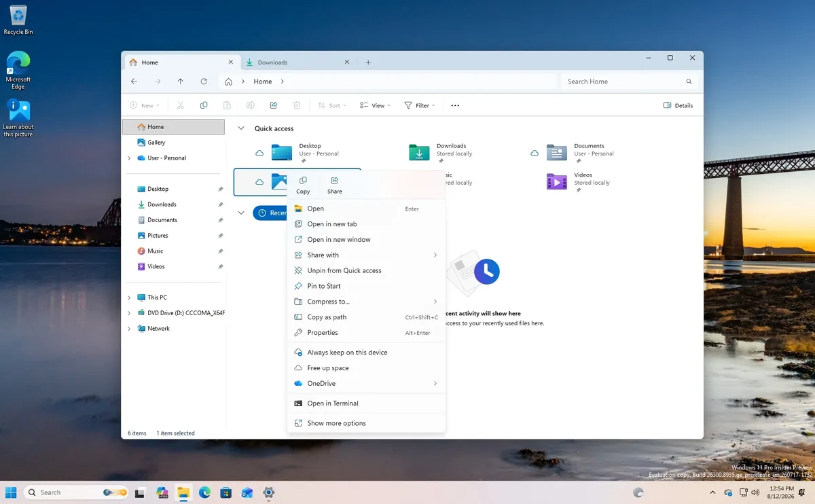Viewport: 815px width, 504px height.
Task: Close the Home tab
Action: [230, 62]
